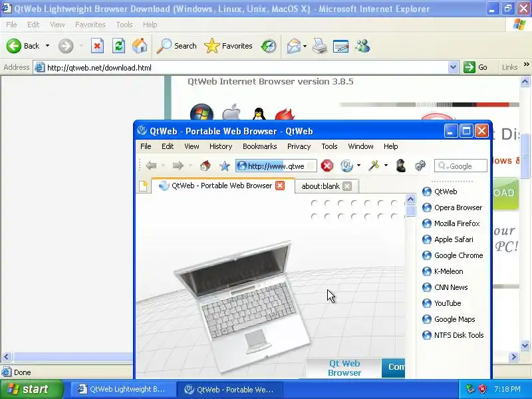This screenshot has height=399, width=532.
Task: Click red security shield tray icon
Action: [x=482, y=389]
